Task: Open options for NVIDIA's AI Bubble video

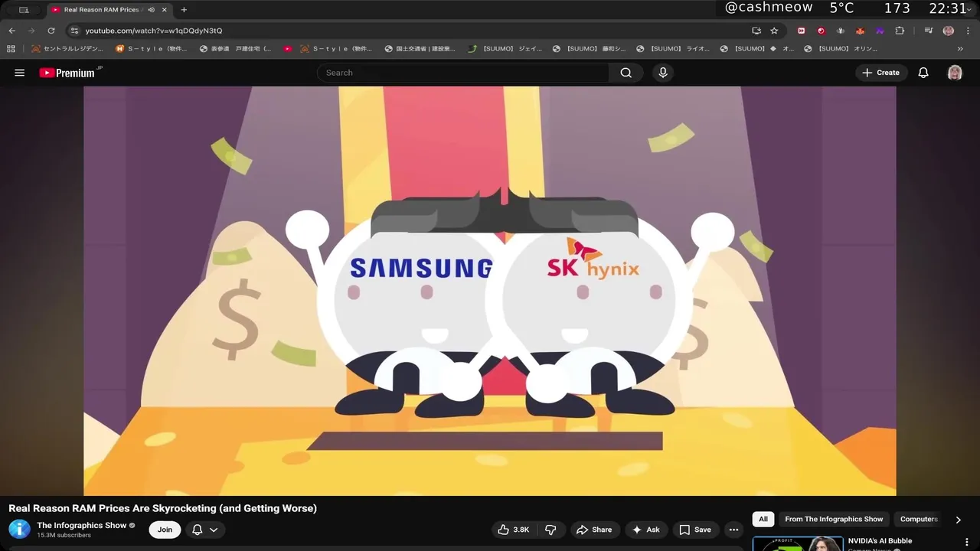Action: click(x=967, y=543)
